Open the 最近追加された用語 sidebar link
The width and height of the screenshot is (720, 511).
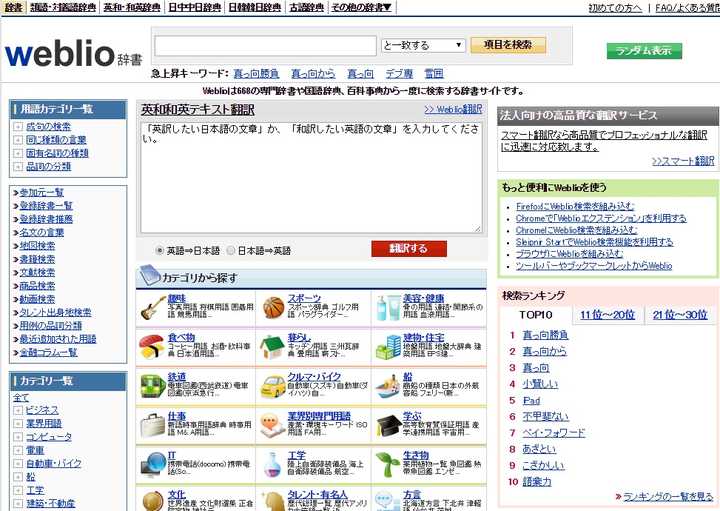click(58, 339)
